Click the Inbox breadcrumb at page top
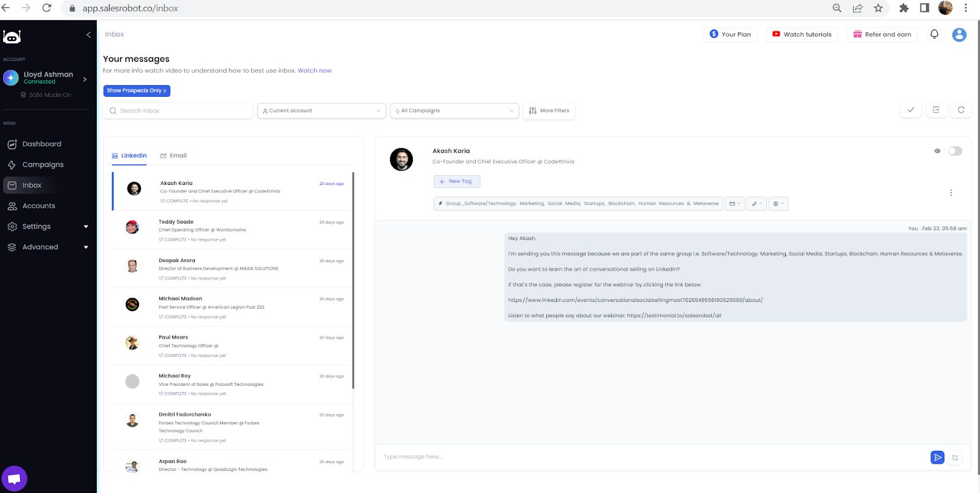Screen dimensions: 980x493 [x=114, y=34]
